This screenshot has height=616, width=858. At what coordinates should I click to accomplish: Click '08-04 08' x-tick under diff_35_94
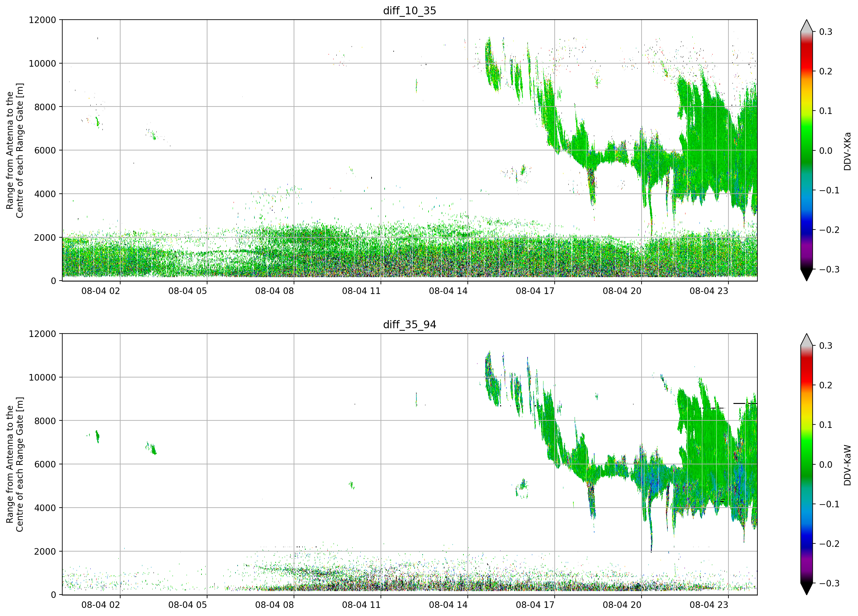point(275,605)
